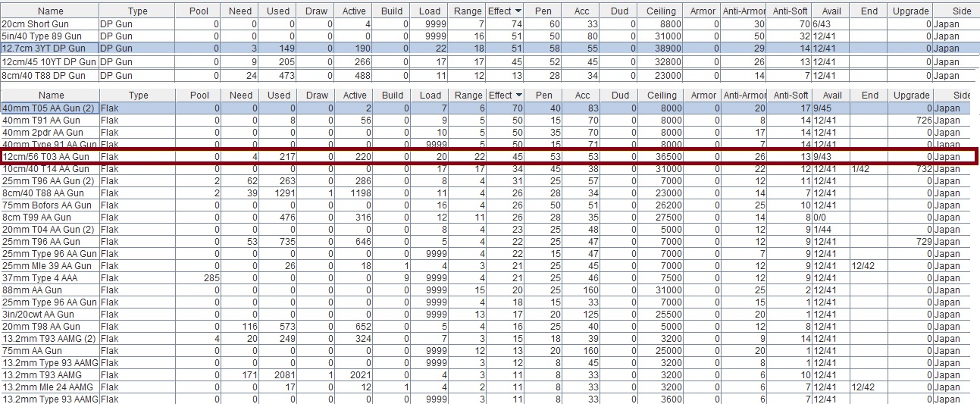Click the Load header in the DP Gun table
Viewport: 980px width, 404px height.
pos(430,11)
